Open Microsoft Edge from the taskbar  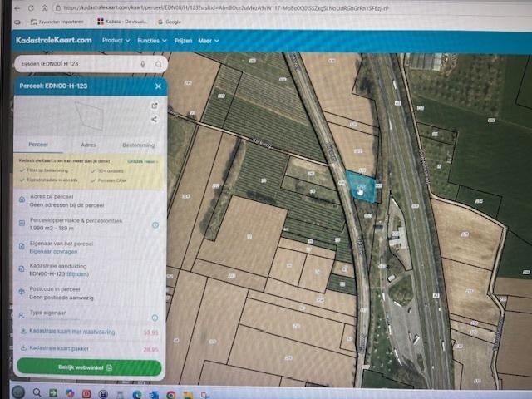click(x=137, y=395)
